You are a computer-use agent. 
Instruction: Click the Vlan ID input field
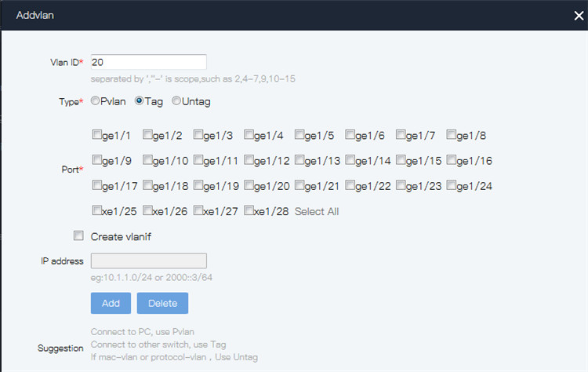pos(148,62)
